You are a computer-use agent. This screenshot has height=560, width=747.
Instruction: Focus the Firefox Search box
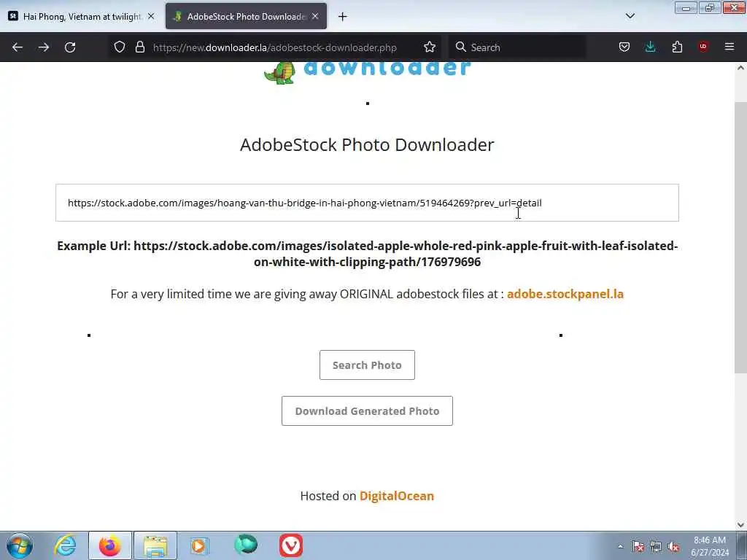(x=518, y=47)
